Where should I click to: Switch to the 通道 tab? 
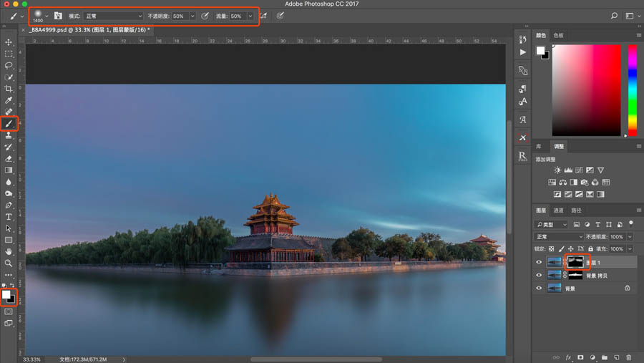pyautogui.click(x=559, y=210)
